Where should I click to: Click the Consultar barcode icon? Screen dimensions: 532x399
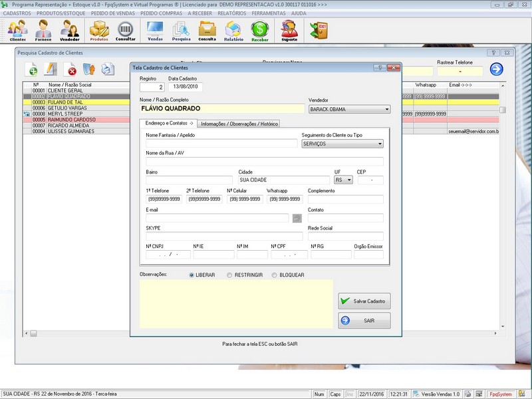[126, 31]
